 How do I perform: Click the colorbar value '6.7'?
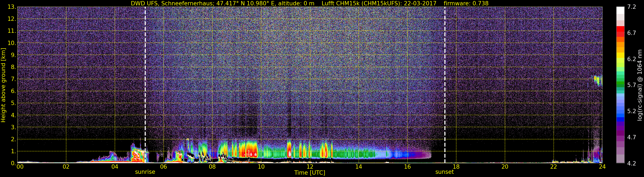632,33
